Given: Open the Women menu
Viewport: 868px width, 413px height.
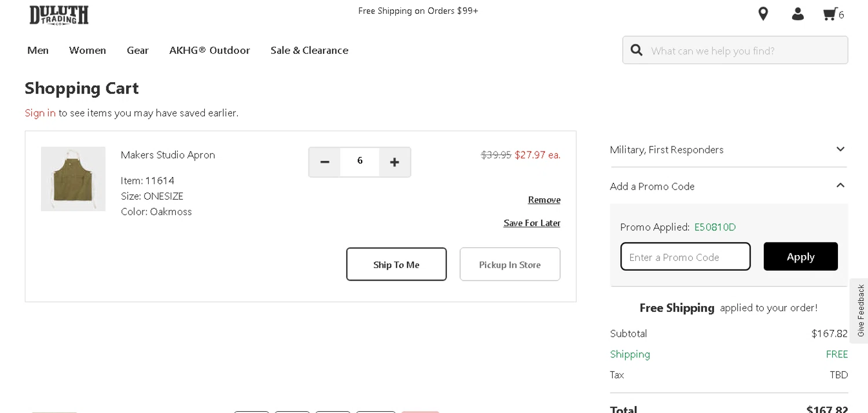Looking at the screenshot, I should [88, 50].
